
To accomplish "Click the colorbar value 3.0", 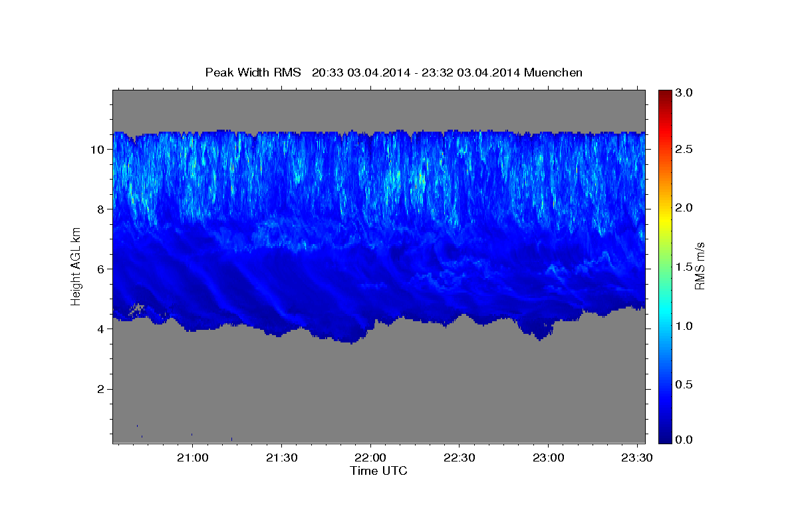I will [x=686, y=92].
